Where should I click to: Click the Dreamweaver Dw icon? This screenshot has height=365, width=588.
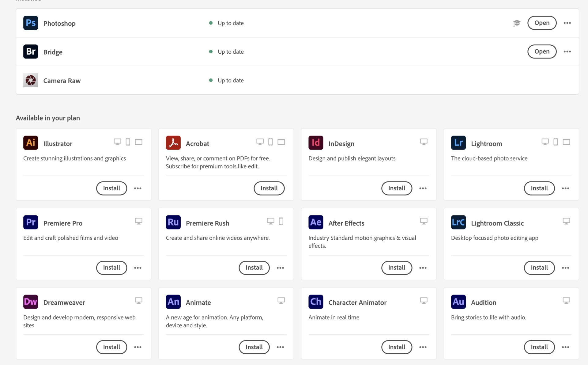coord(31,302)
